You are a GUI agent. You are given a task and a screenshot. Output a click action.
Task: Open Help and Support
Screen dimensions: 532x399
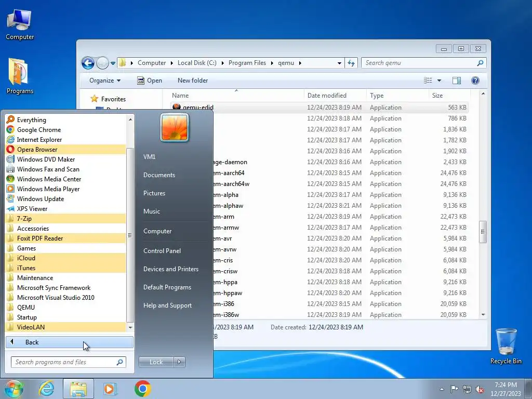pos(167,305)
